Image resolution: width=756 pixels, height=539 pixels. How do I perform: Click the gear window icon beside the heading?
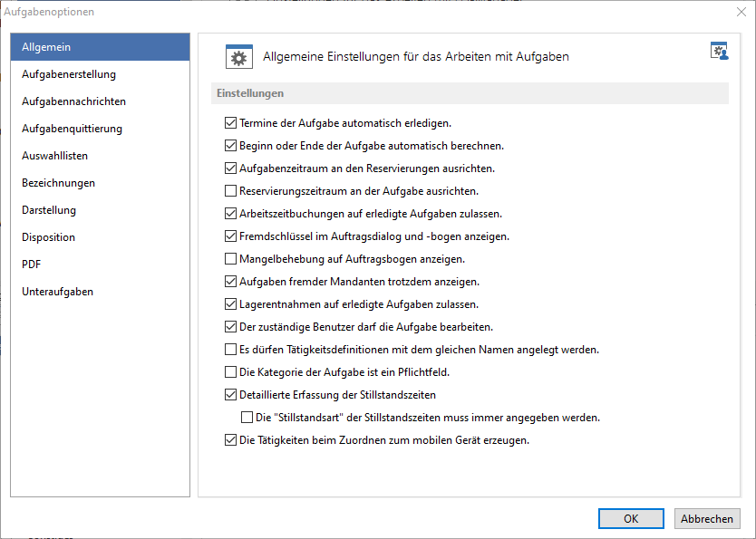click(239, 57)
